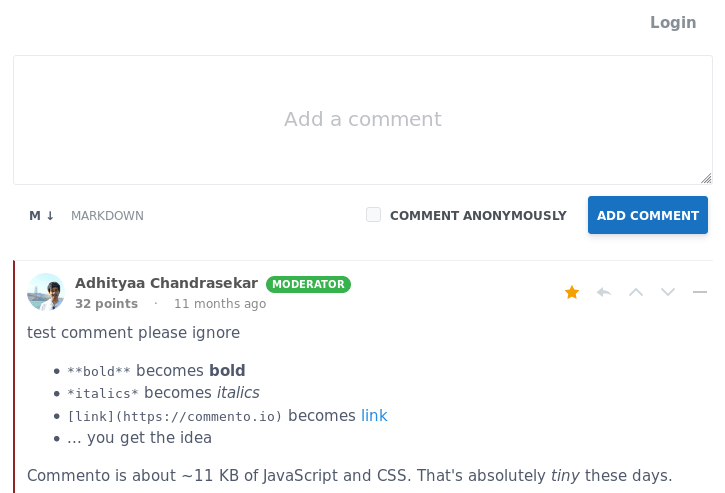The image size is (725, 493).
Task: Click the 11 months ago timestamp
Action: 220,304
